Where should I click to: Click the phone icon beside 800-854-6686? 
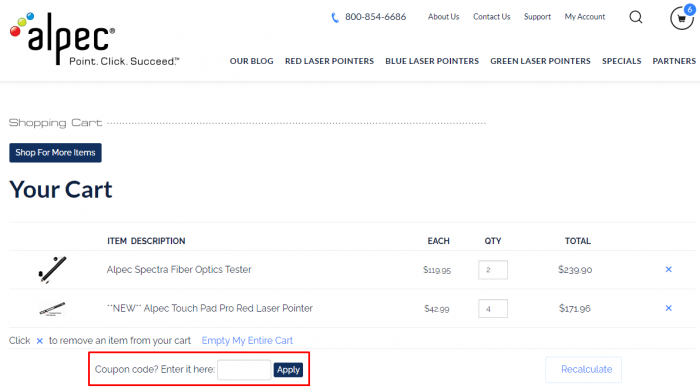[335, 17]
